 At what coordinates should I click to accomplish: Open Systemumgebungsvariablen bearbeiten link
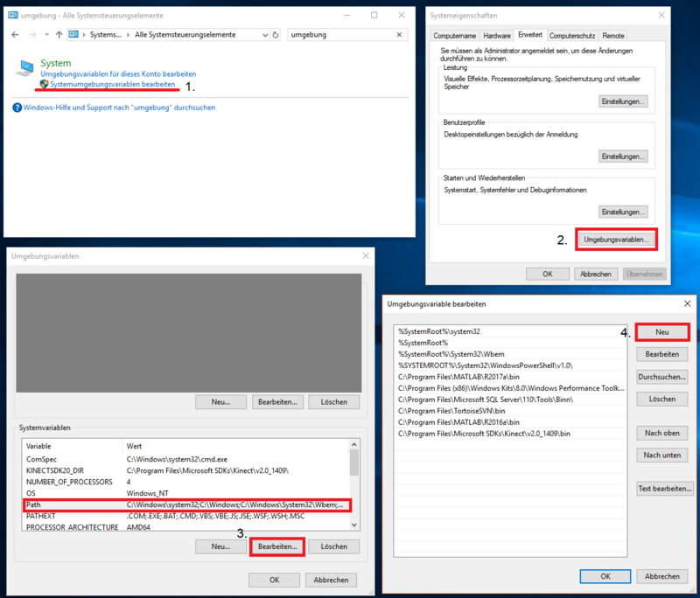point(113,85)
